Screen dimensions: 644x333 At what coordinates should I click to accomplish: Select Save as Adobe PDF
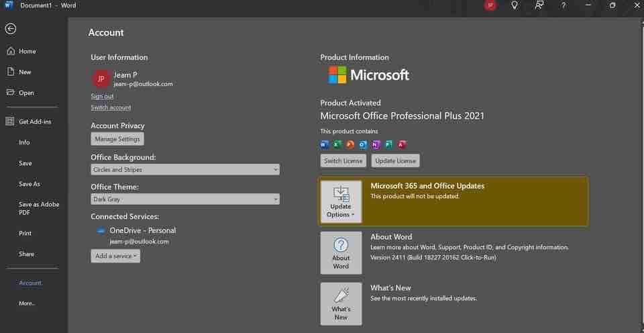click(x=39, y=208)
